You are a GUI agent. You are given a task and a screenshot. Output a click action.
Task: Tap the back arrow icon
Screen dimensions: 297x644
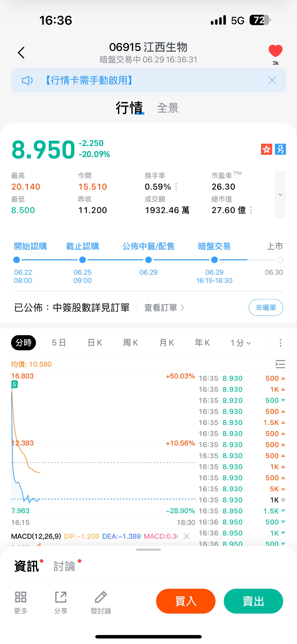pos(21,53)
